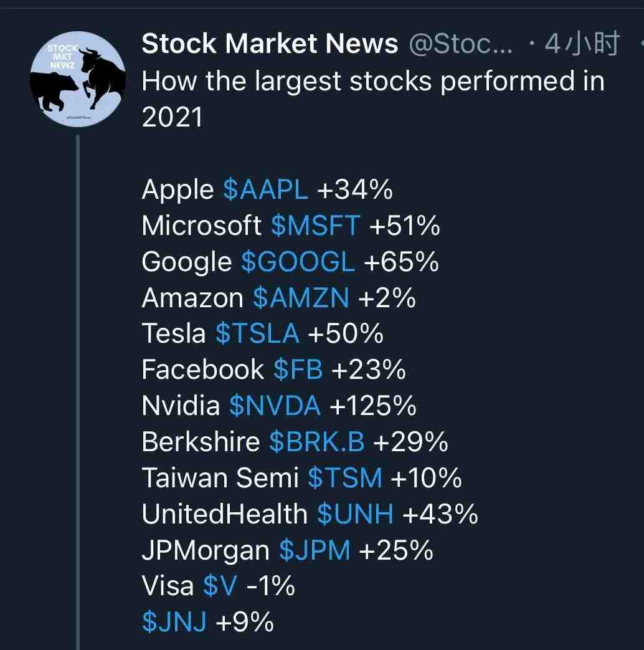The image size is (644, 650).
Task: Click the $JPM cashtag link
Action: click(315, 550)
